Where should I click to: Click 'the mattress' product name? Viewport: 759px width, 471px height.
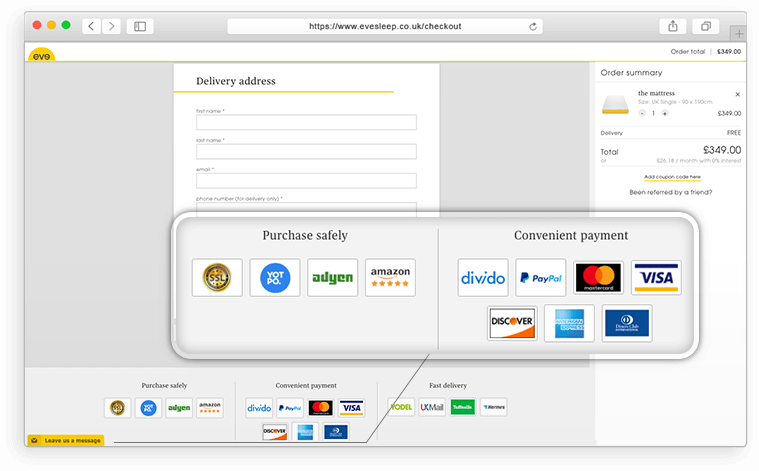pyautogui.click(x=656, y=93)
